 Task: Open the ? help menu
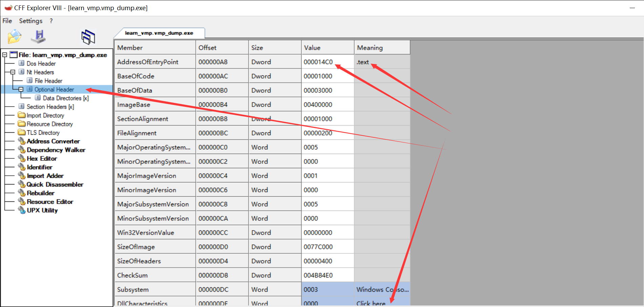(x=51, y=21)
